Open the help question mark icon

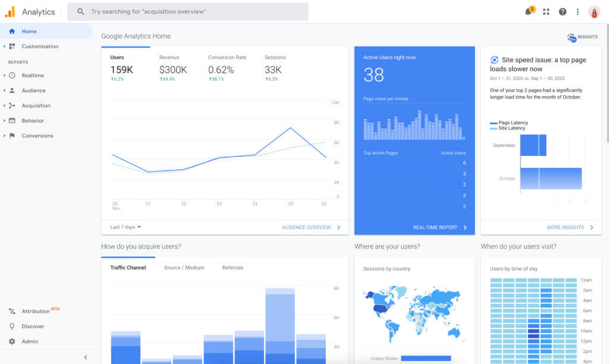(563, 12)
